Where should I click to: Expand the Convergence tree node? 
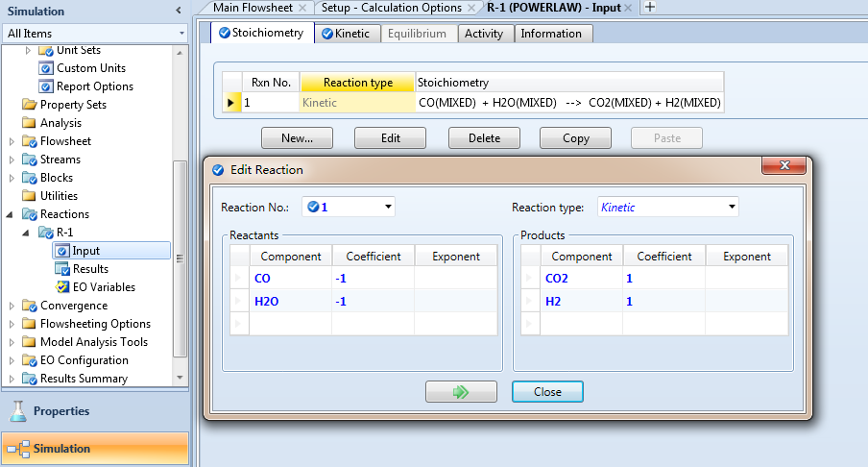coord(12,306)
